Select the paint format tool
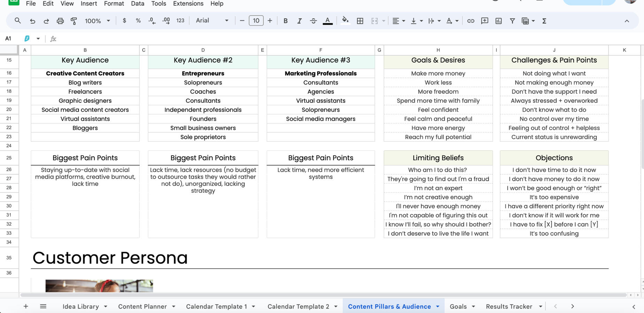 (74, 21)
